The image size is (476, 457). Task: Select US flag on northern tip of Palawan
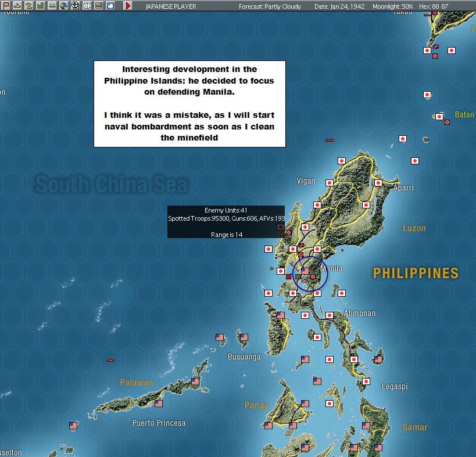pyautogui.click(x=195, y=382)
